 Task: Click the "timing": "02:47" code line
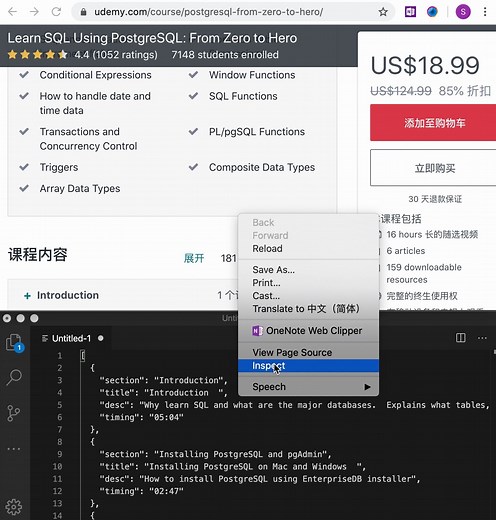coord(142,491)
